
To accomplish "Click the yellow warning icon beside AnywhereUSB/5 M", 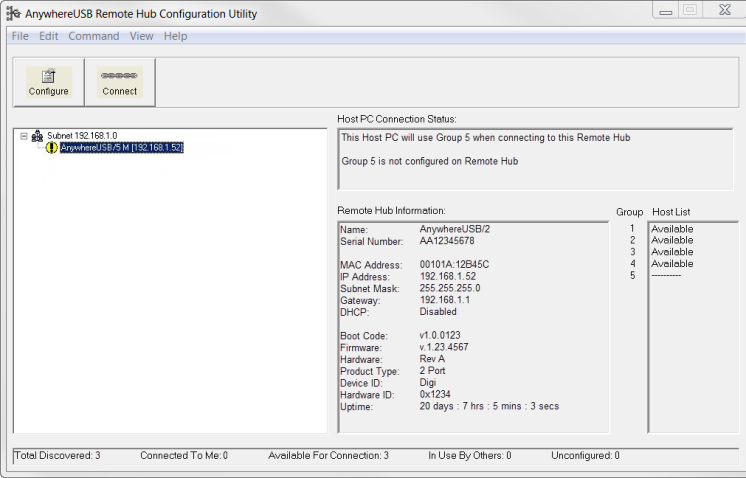I will click(51, 148).
